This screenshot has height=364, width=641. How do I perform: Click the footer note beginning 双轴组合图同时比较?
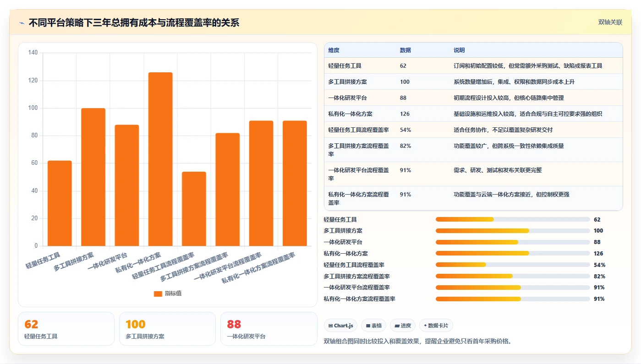point(417,341)
